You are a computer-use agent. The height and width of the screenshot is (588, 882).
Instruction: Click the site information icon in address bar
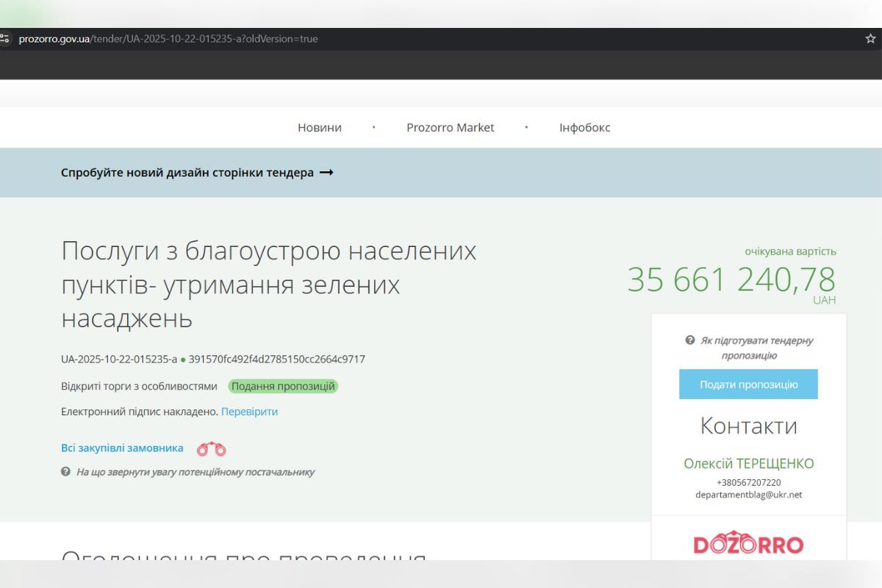pyautogui.click(x=5, y=39)
